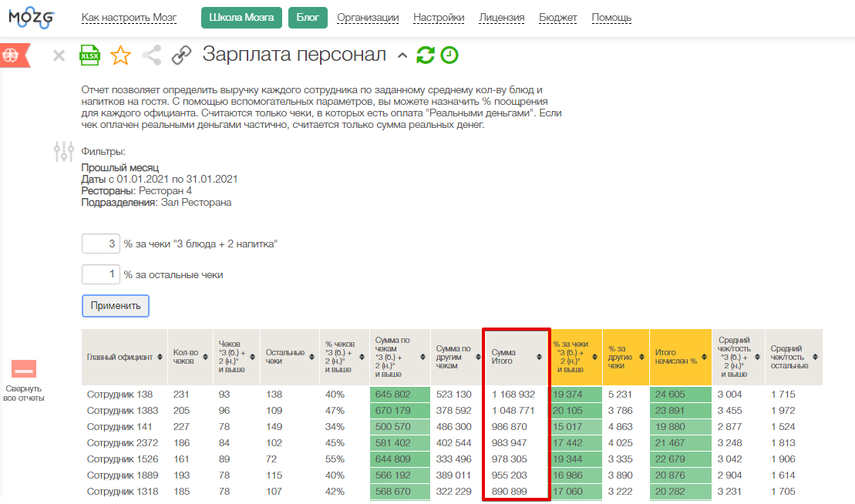
Task: Click Свернуть все отчеты label
Action: pos(23,393)
